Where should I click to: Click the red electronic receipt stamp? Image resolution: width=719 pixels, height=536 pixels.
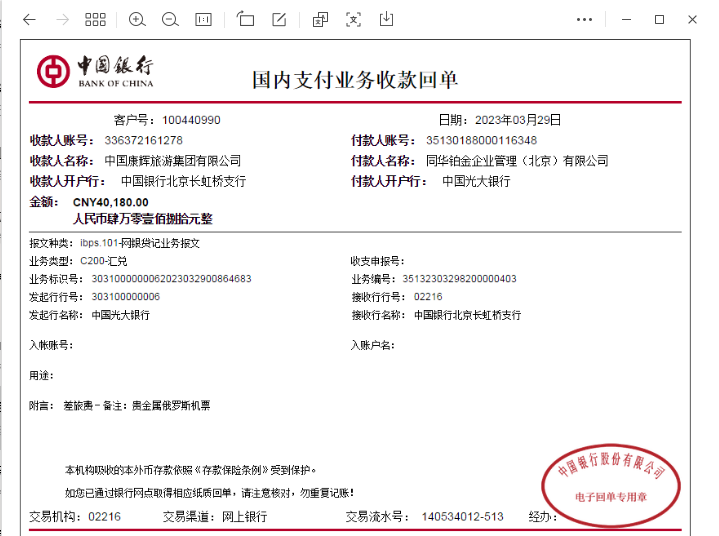tap(611, 481)
